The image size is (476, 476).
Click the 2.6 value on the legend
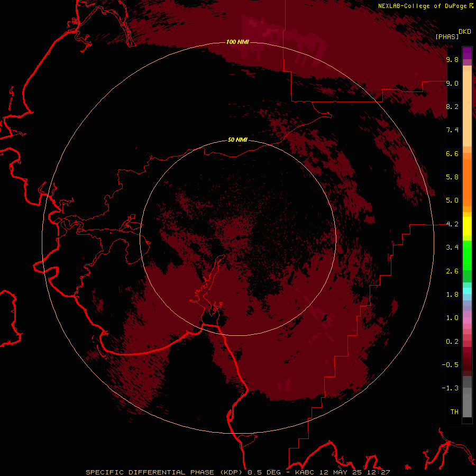(x=452, y=271)
